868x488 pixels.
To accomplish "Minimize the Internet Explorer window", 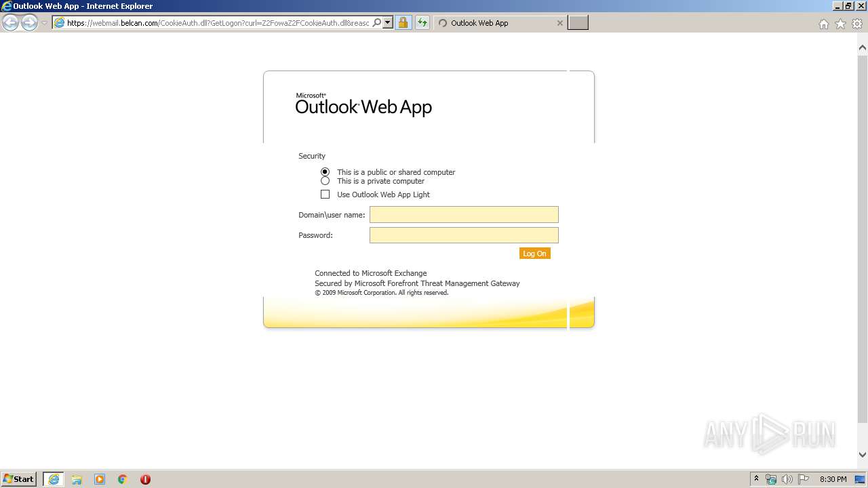I will coord(838,6).
